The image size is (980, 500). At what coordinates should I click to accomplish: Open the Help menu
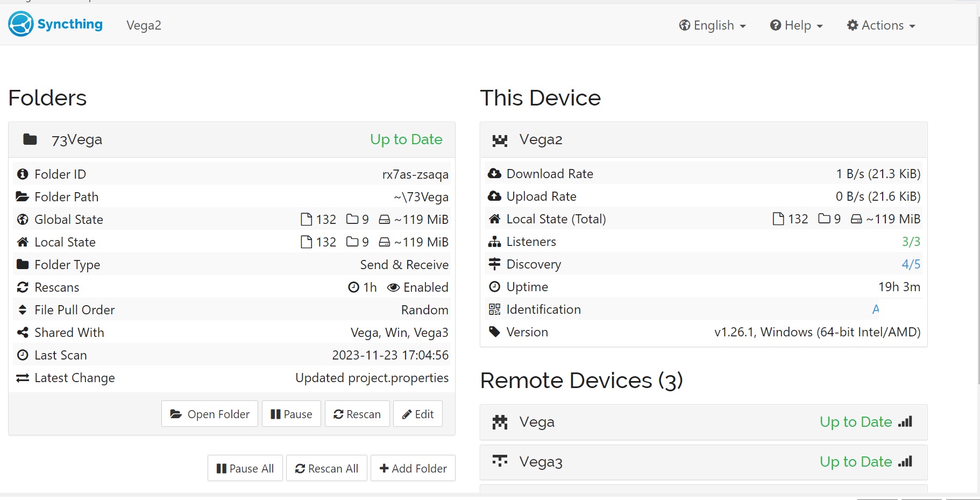pyautogui.click(x=796, y=25)
